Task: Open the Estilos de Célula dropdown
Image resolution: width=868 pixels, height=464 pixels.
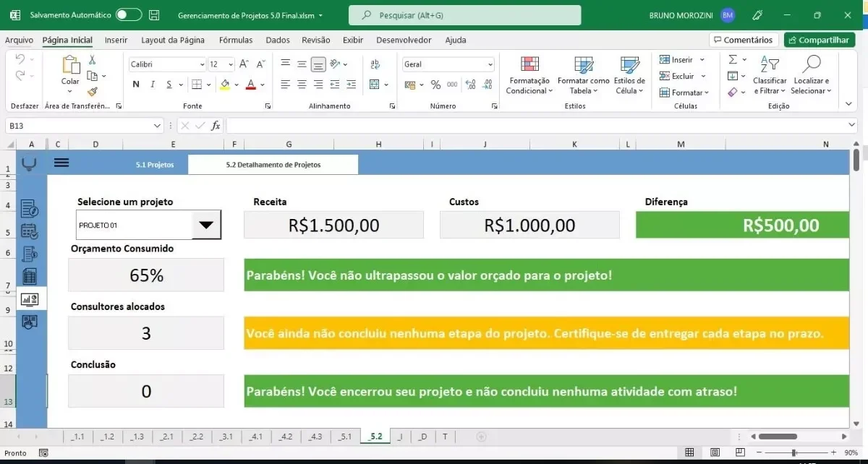Action: (x=629, y=76)
